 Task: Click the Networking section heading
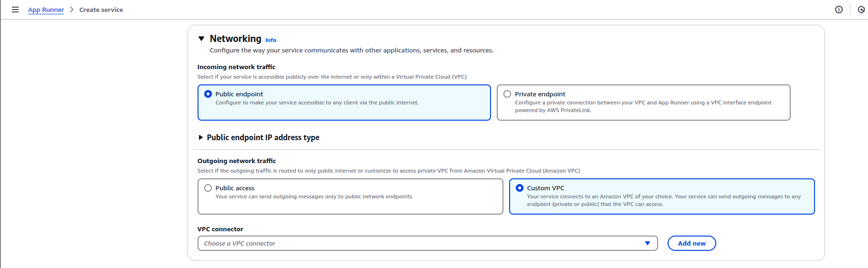[235, 39]
